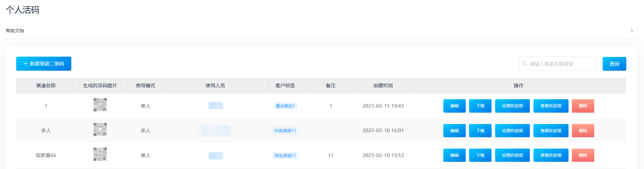Click the search magnifier icon in input
The image size is (644, 169).
coord(525,64)
